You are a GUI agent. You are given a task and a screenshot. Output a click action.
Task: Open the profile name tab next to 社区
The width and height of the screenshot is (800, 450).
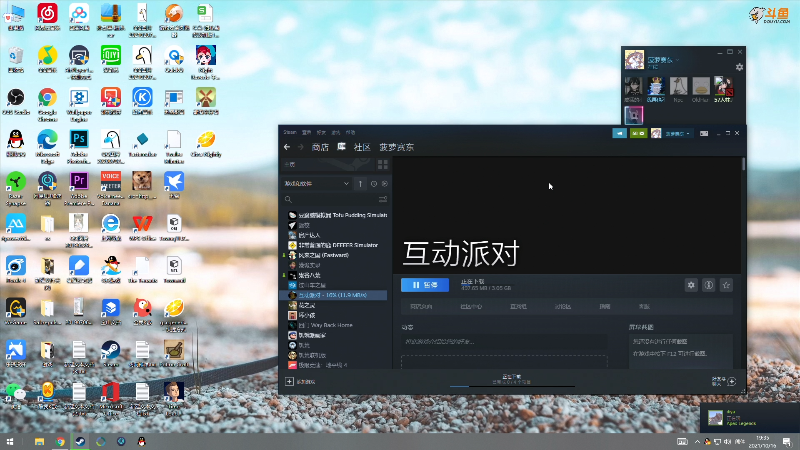pyautogui.click(x=396, y=147)
